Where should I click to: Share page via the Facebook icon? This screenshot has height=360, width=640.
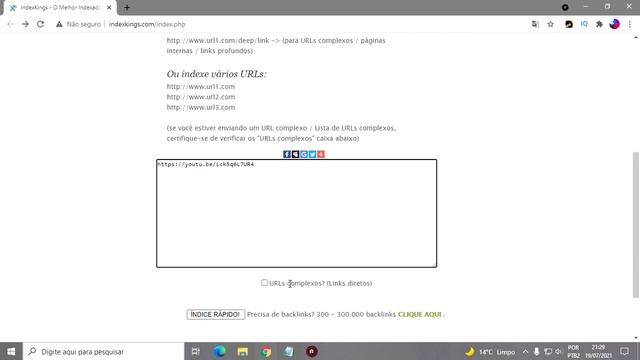(287, 154)
